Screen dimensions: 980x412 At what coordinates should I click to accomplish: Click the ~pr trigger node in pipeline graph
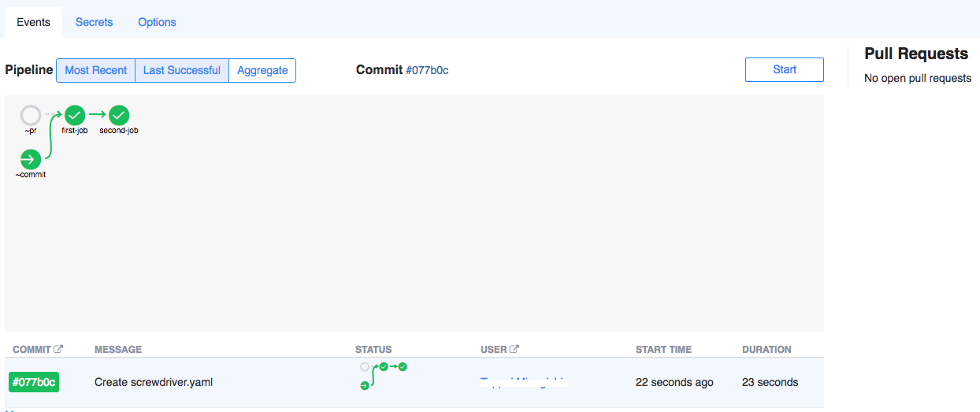coord(31,116)
